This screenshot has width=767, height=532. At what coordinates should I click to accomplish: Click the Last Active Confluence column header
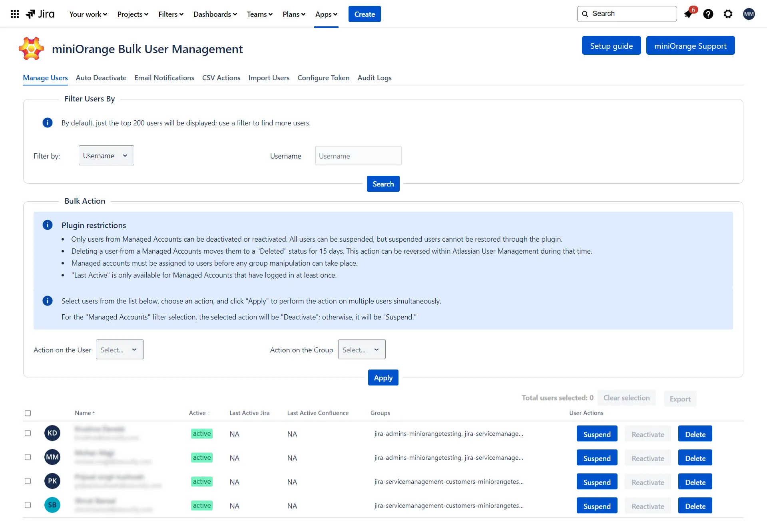tap(318, 413)
